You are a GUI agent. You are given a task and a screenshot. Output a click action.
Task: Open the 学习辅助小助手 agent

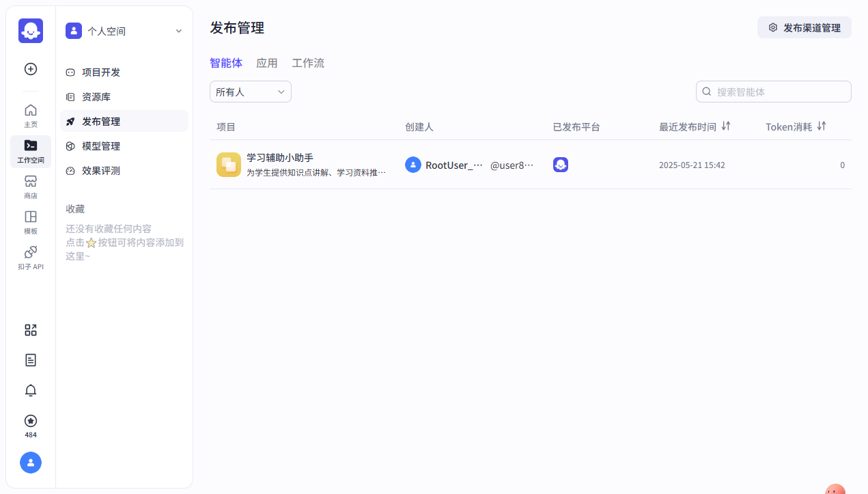click(x=279, y=157)
